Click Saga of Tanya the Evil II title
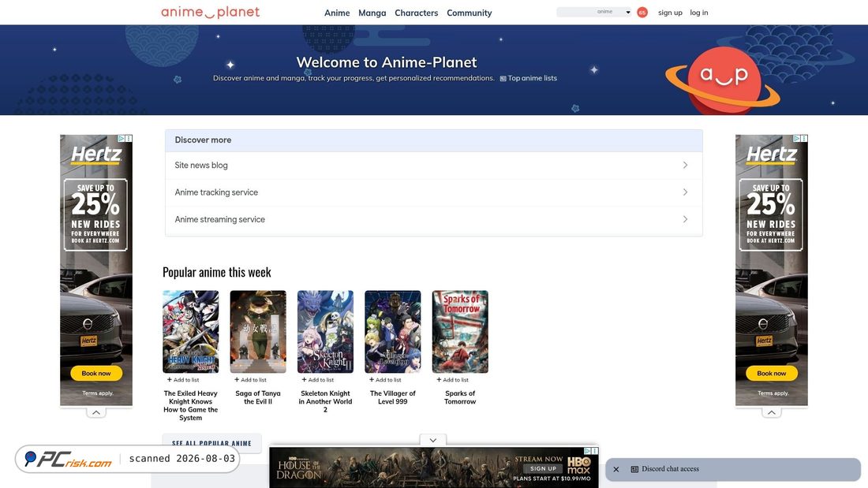The image size is (868, 488). point(258,397)
